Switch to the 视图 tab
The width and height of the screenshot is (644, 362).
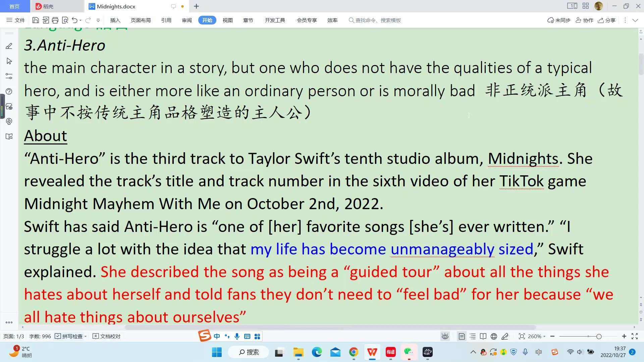click(227, 20)
